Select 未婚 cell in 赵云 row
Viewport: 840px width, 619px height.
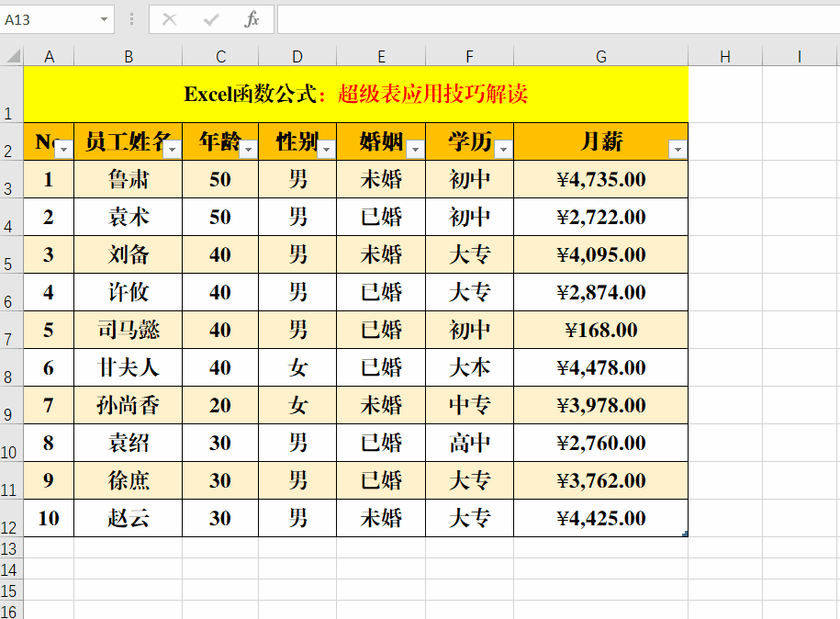(x=381, y=518)
